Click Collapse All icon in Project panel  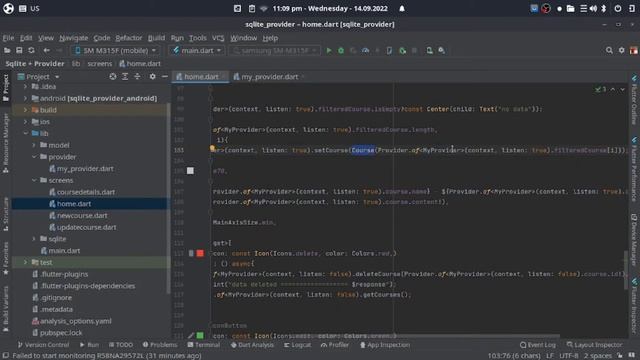click(x=137, y=77)
